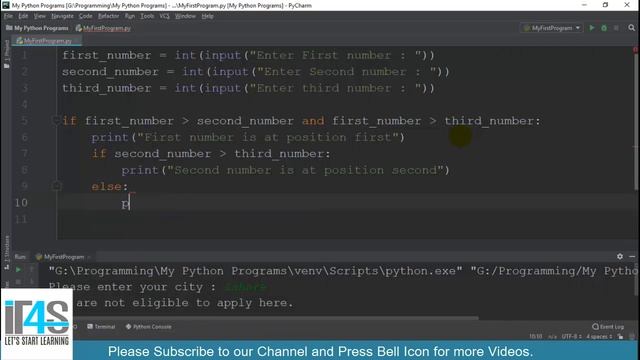Click the text 'third_number:' on line 5
Image resolution: width=640 pixels, height=360 pixels.
click(x=492, y=121)
